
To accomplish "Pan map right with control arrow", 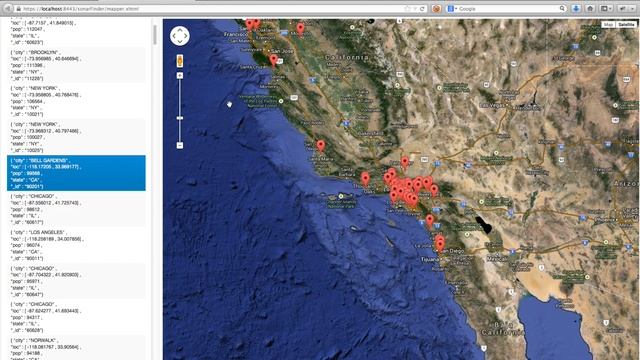I will click(x=185, y=36).
